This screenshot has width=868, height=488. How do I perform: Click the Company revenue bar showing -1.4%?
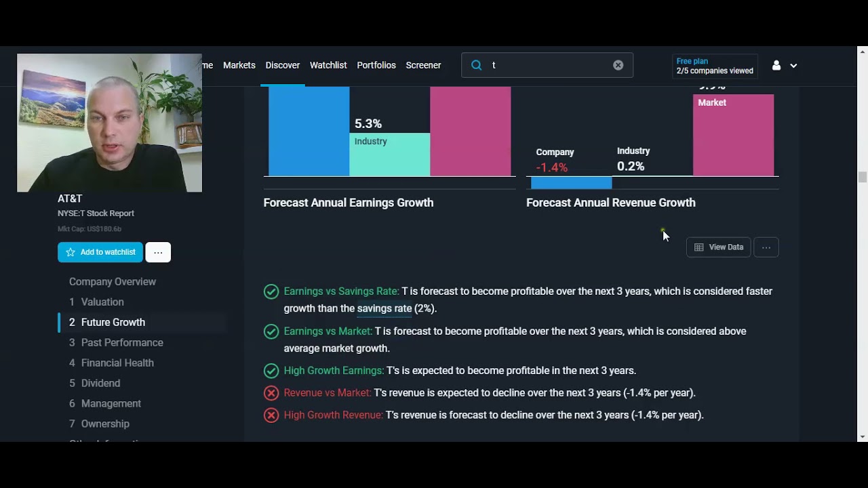click(571, 183)
